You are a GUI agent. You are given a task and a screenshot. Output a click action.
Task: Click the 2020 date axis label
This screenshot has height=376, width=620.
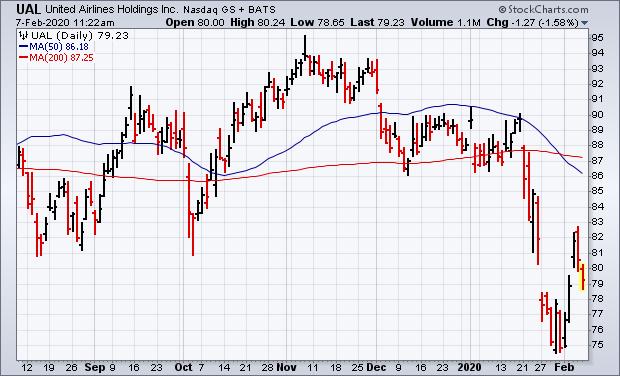point(469,367)
